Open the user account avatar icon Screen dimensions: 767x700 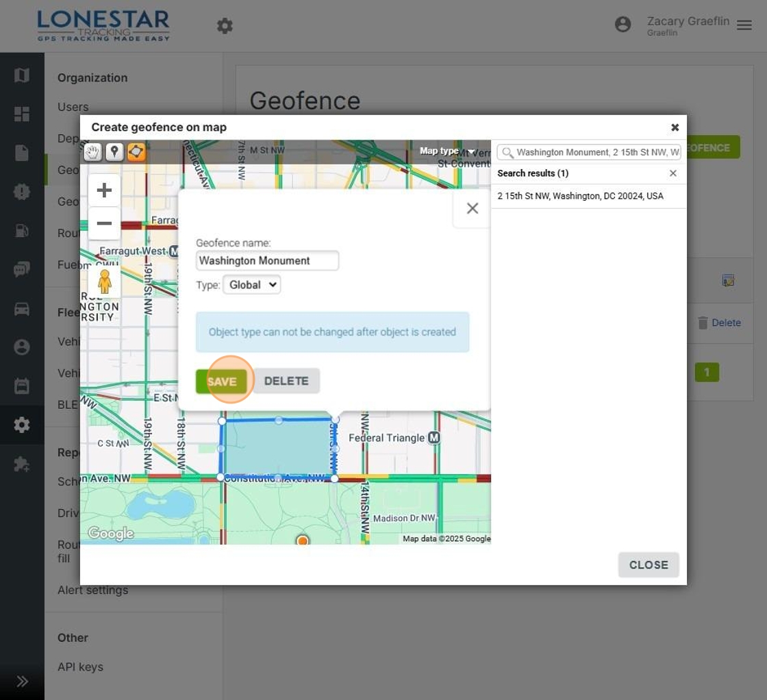click(623, 24)
